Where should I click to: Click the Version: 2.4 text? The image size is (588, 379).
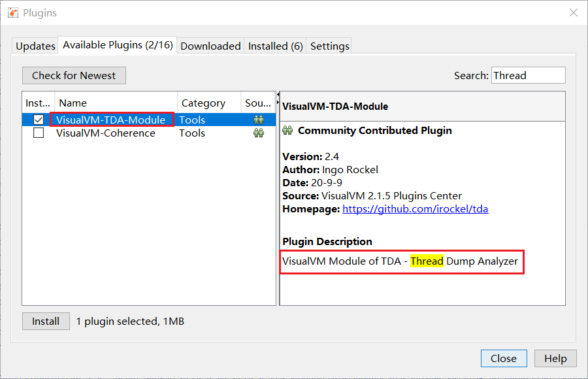coord(310,156)
